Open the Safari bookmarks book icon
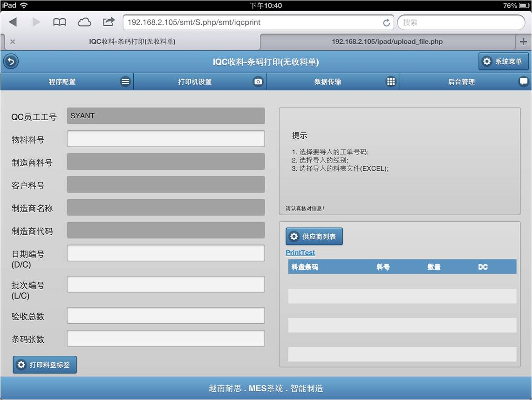Screen dimensions: 532x400 click(59, 22)
